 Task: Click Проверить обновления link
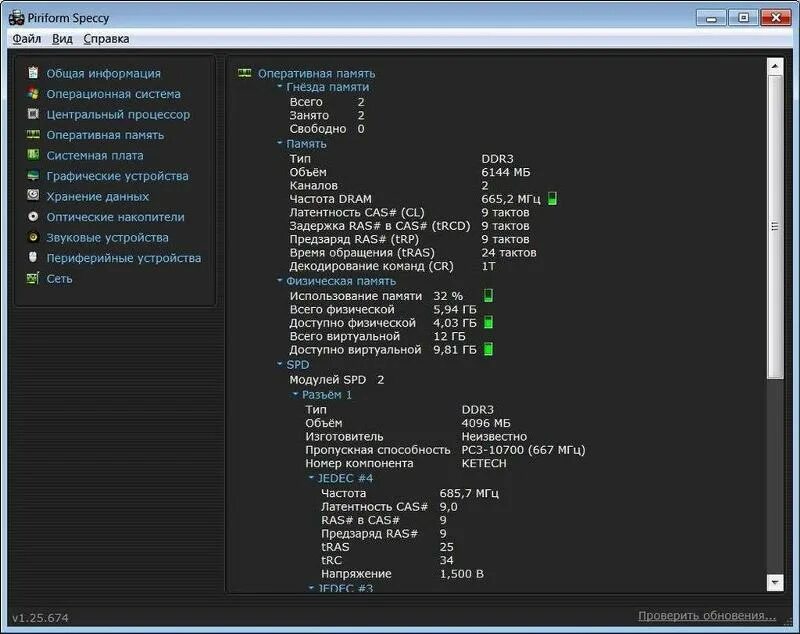[707, 616]
